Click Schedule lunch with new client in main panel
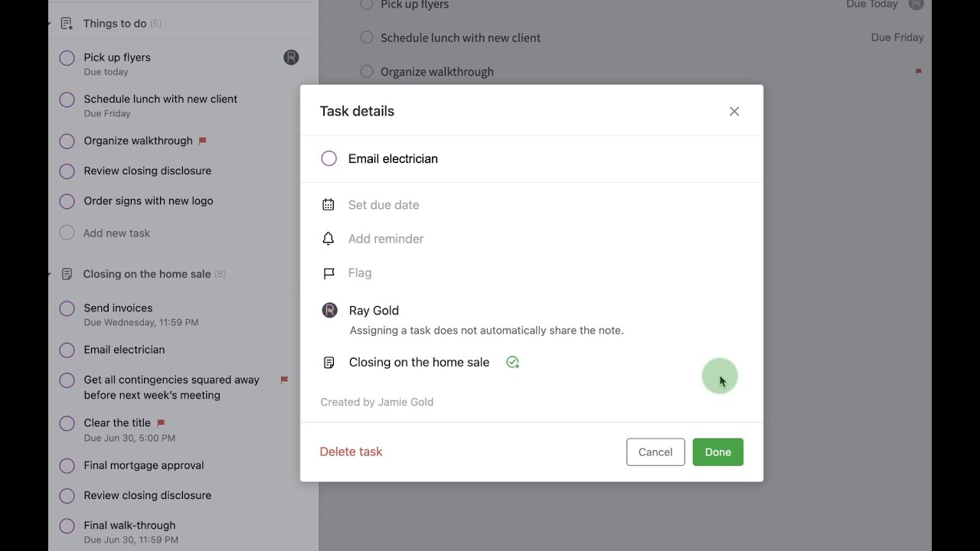 460,37
